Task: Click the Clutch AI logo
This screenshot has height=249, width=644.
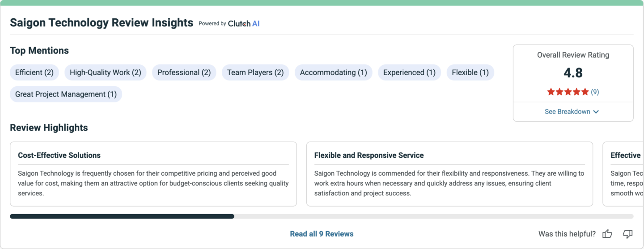Action: 244,24
